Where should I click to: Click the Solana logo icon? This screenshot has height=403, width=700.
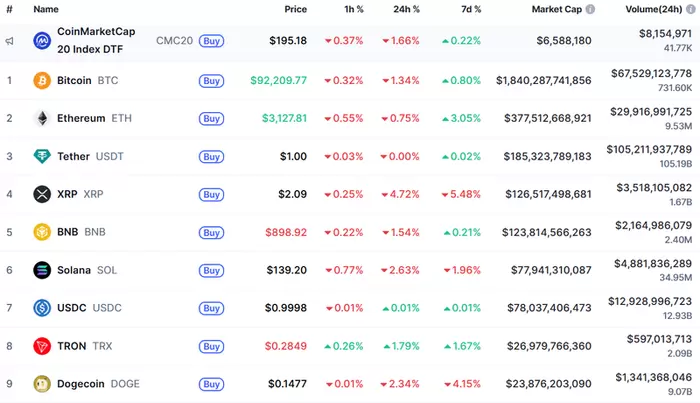coord(42,270)
